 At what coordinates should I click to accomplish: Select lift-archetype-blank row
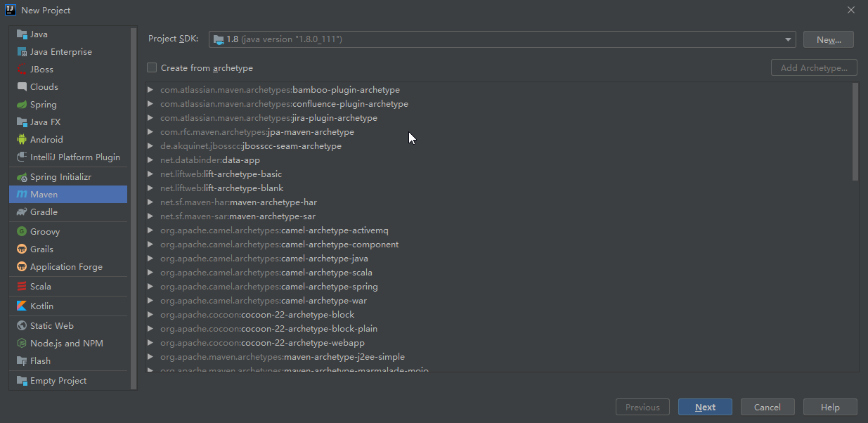[498, 188]
